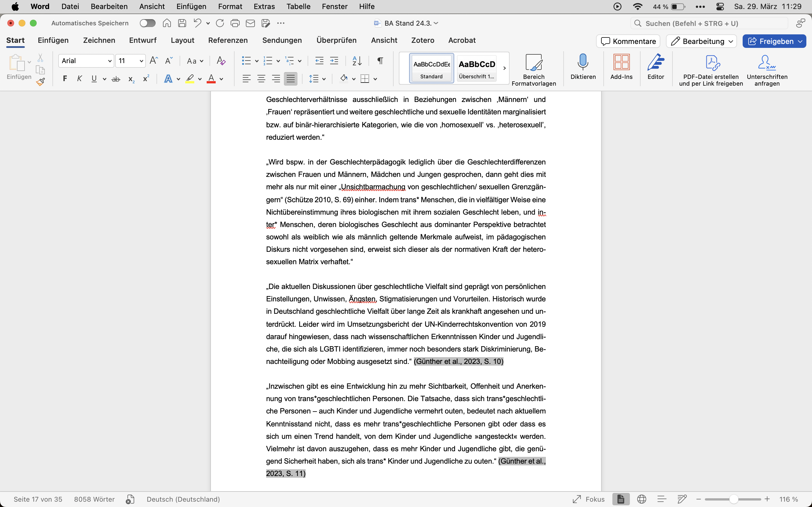Open the Editor pen icon

tap(656, 62)
